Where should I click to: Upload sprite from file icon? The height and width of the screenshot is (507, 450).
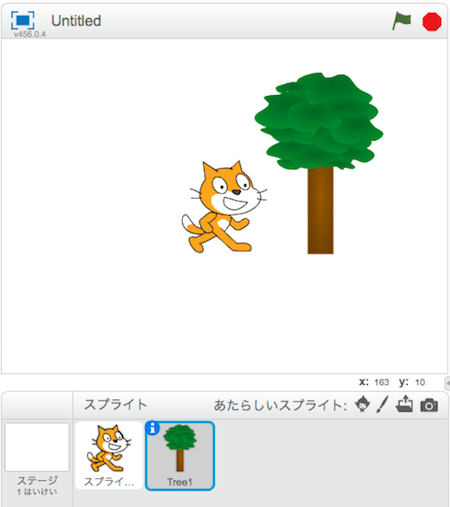click(404, 404)
